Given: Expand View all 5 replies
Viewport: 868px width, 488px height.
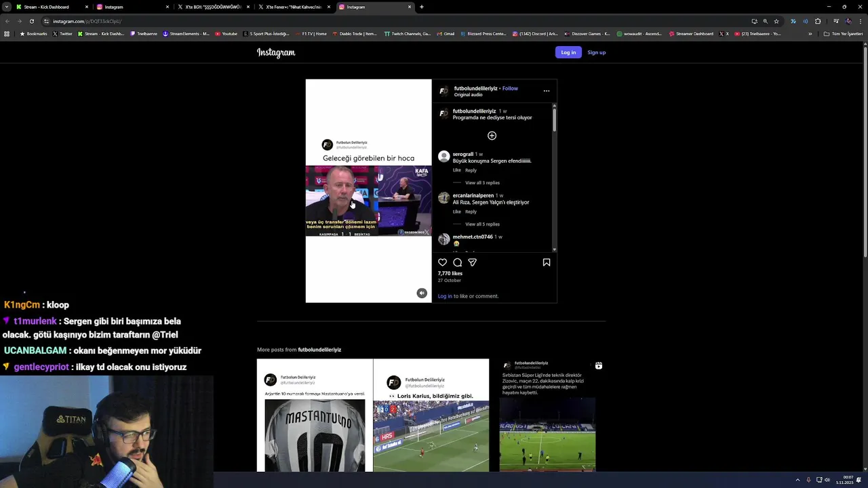Looking at the screenshot, I should coord(482,224).
